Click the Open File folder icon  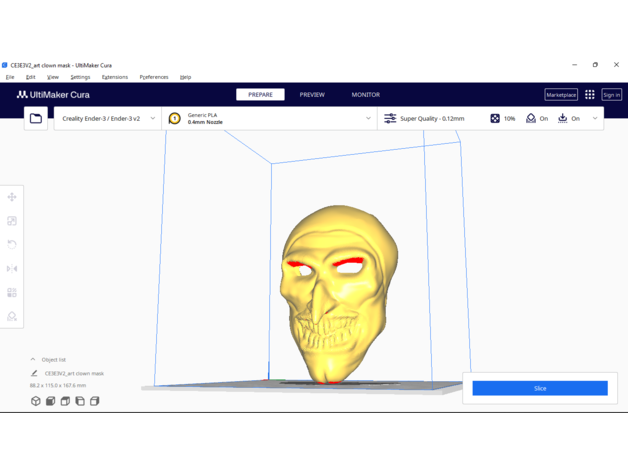[36, 118]
